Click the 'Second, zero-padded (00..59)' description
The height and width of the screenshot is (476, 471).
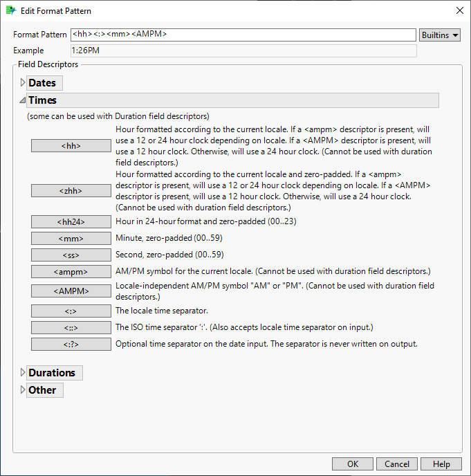(169, 255)
